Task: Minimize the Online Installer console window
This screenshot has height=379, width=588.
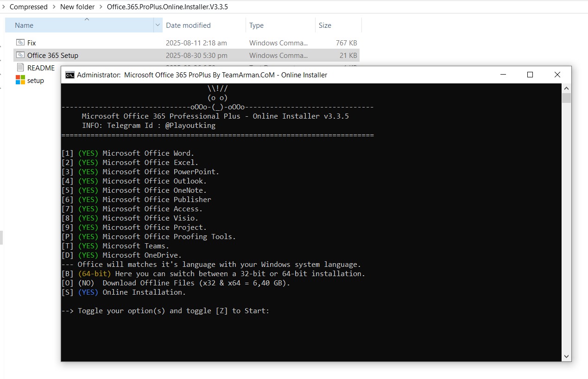Action: [x=503, y=75]
